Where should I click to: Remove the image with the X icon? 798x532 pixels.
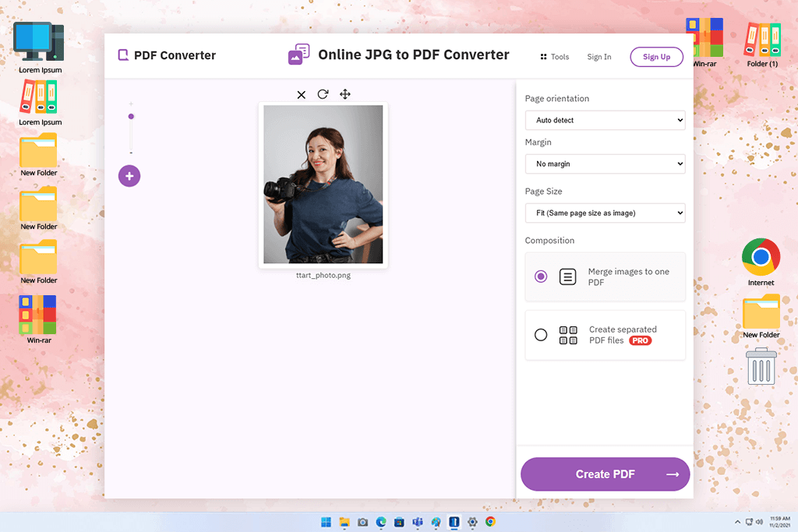pyautogui.click(x=302, y=94)
